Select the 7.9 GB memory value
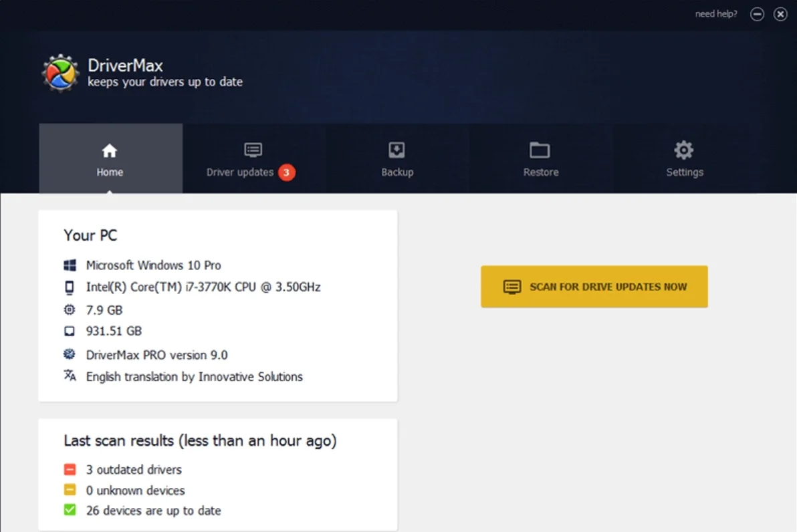Image resolution: width=797 pixels, height=532 pixels. [x=104, y=310]
